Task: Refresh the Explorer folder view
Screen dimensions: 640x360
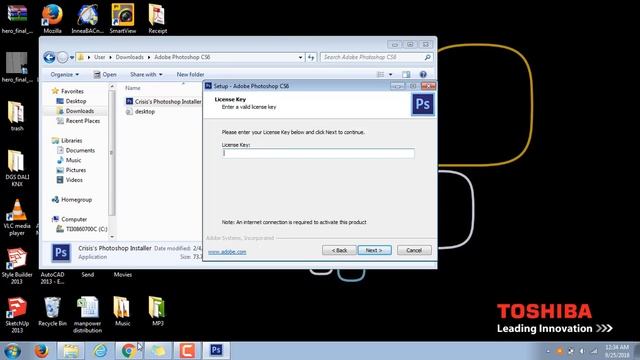Action: pyautogui.click(x=311, y=58)
